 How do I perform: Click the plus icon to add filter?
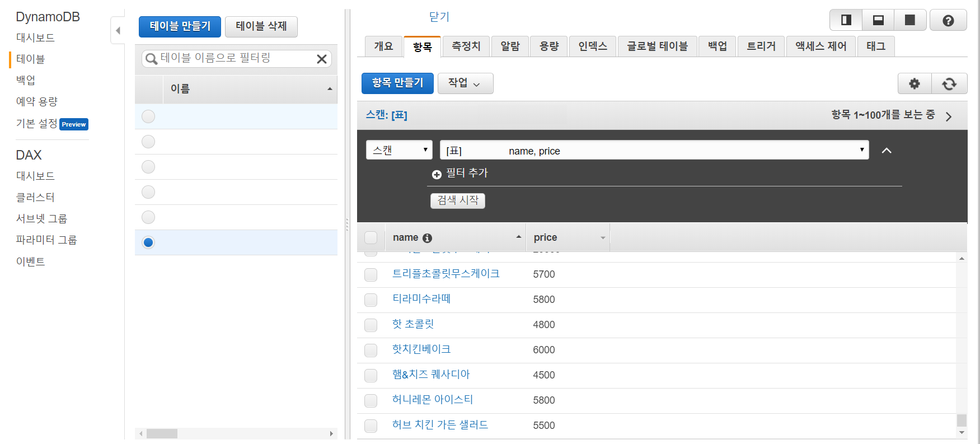(437, 174)
